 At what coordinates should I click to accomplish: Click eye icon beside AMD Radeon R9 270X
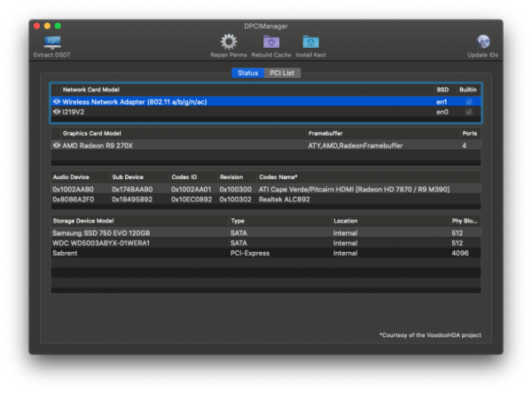pyautogui.click(x=57, y=145)
